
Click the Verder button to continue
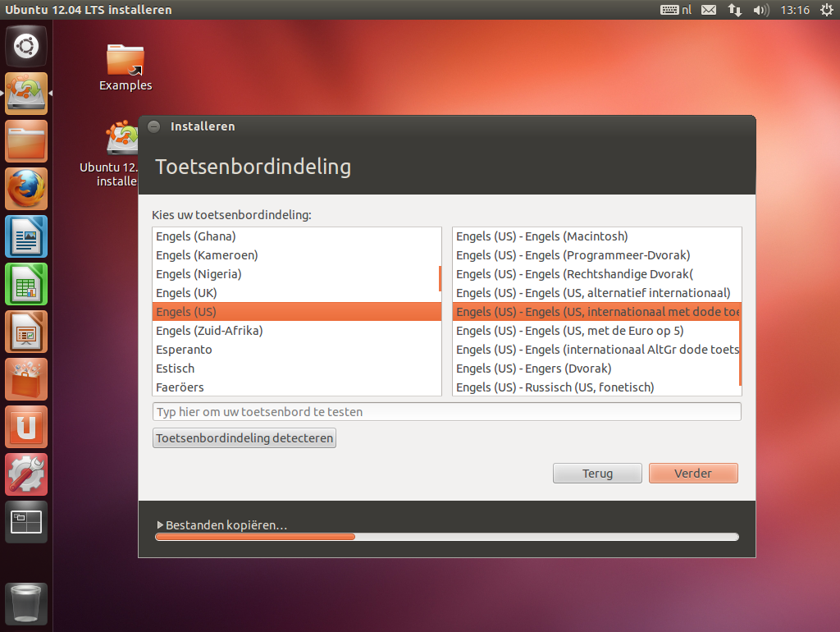[x=693, y=474]
